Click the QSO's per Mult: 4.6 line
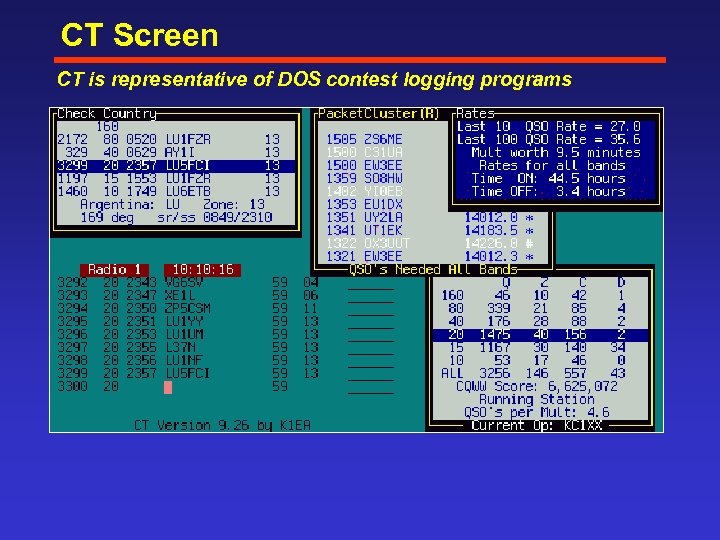Image resolution: width=720 pixels, height=540 pixels. point(537,412)
